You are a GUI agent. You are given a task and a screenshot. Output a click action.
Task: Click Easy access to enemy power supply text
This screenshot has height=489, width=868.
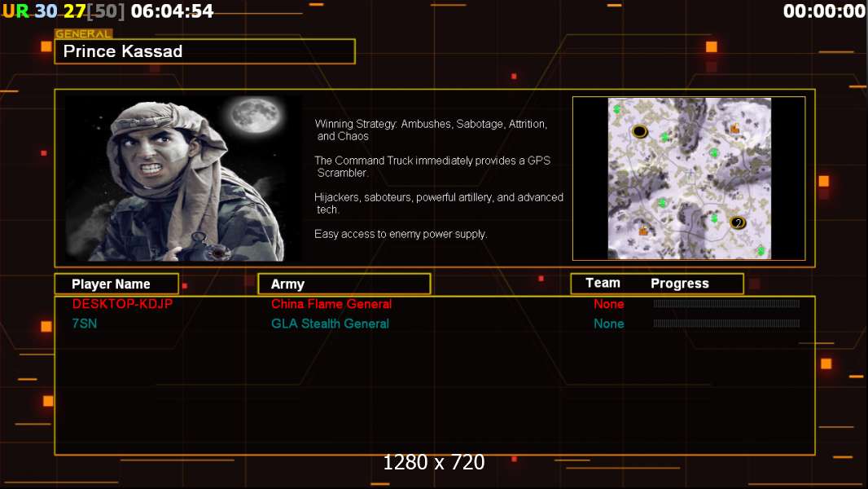(401, 234)
